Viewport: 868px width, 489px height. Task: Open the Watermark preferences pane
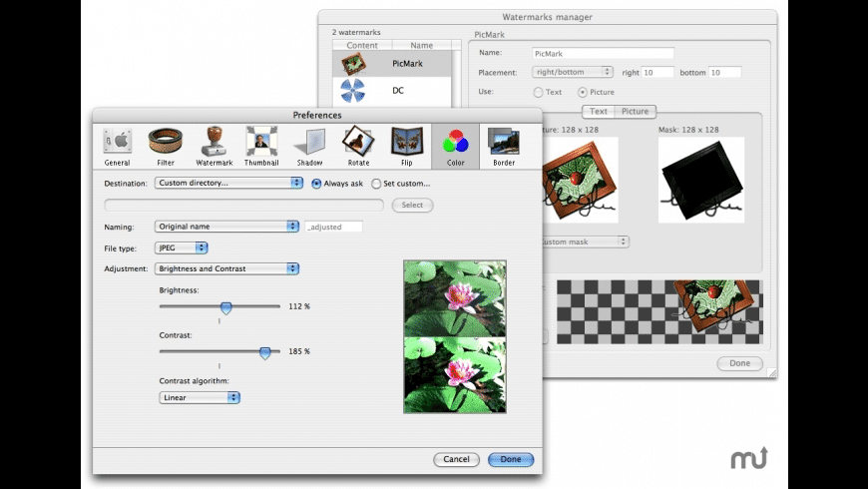click(215, 147)
